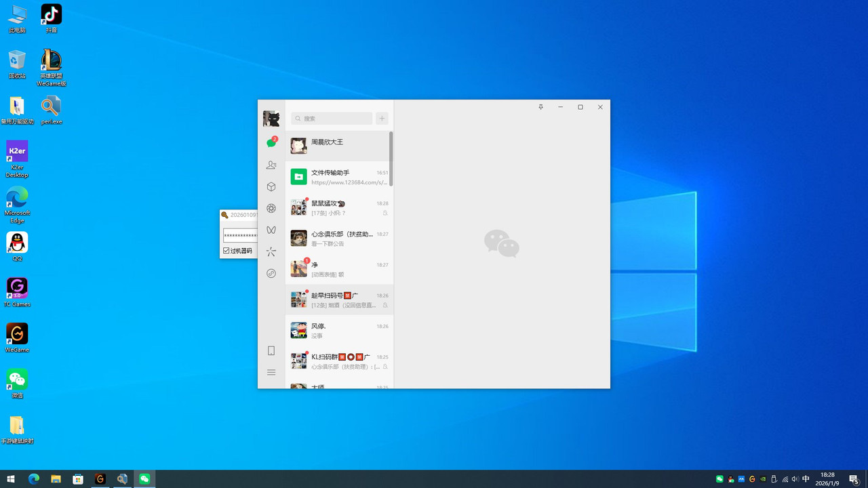The image size is (868, 488).
Task: Open the Windows Start menu
Action: (11, 479)
